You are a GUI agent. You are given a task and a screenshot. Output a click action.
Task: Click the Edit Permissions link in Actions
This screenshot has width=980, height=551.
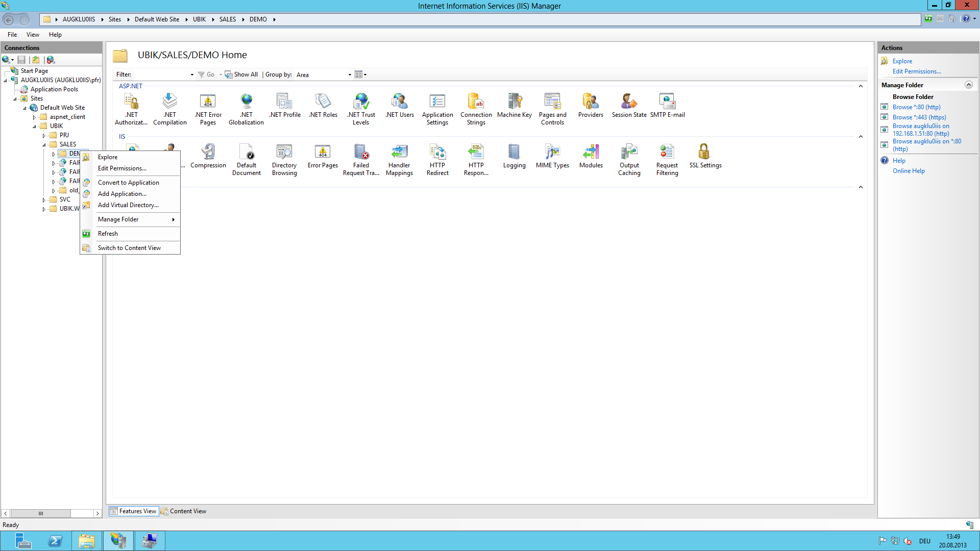click(x=916, y=71)
